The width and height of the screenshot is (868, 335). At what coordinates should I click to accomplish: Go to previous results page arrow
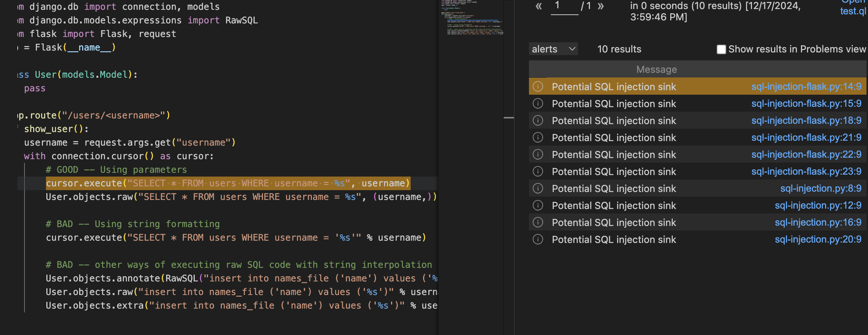click(x=539, y=6)
